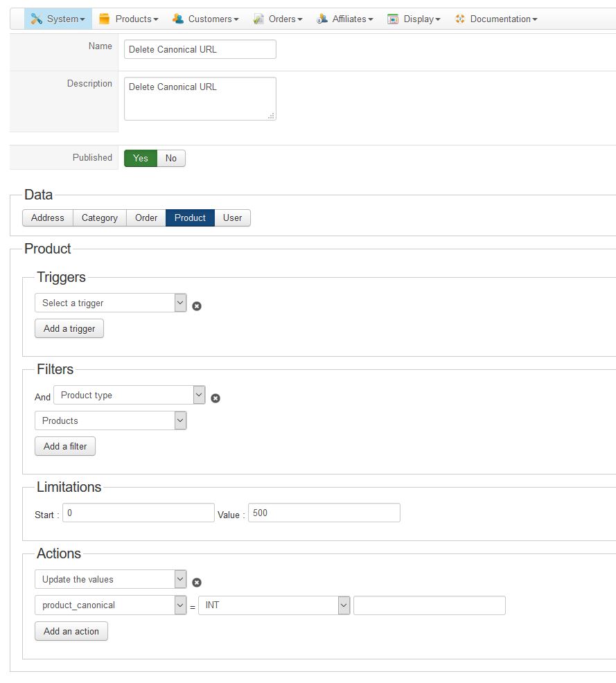The image size is (616, 683).
Task: Set Published to Yes
Action: 141,158
